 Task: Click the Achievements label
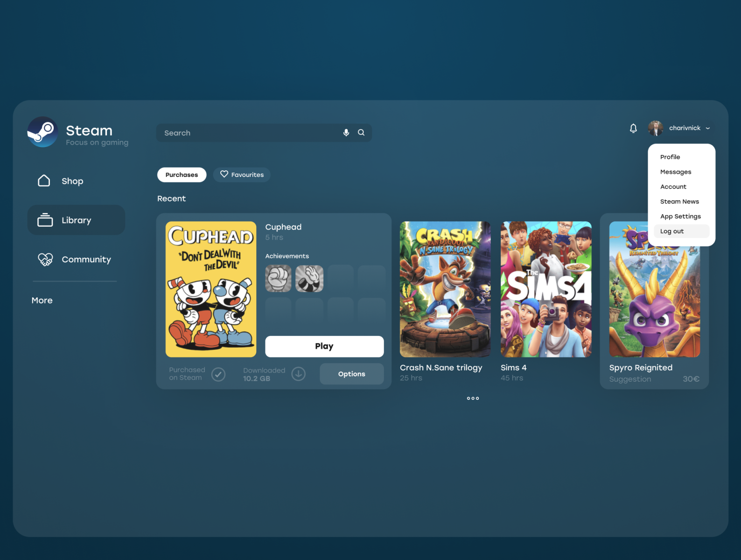pyautogui.click(x=287, y=256)
